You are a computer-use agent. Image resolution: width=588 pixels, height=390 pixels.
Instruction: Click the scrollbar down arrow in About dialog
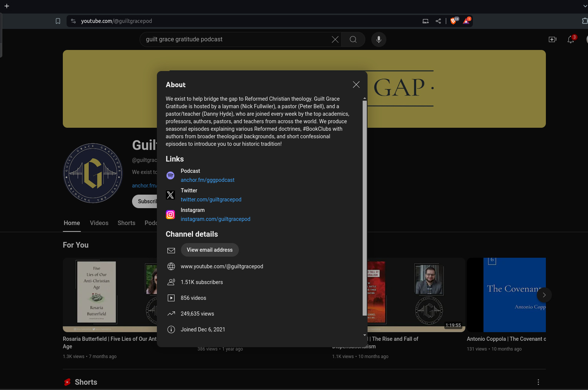pos(365,335)
